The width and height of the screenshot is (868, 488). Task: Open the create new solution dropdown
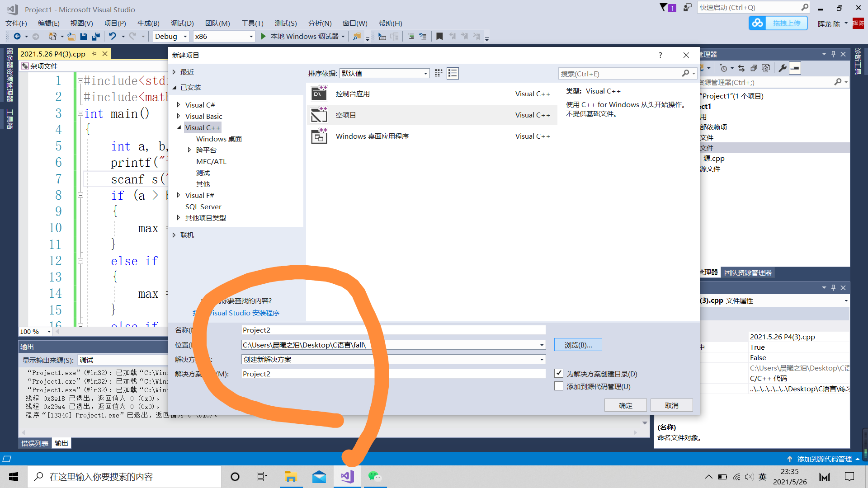(541, 359)
